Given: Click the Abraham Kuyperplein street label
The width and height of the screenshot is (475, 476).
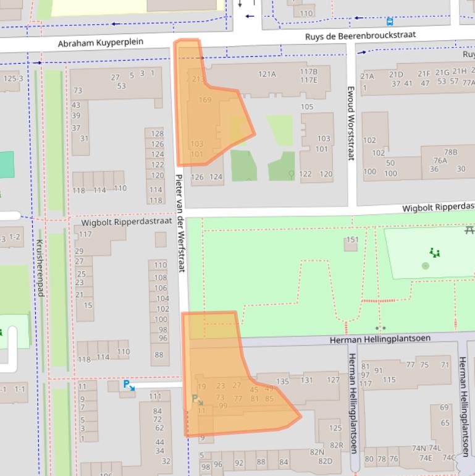Looking at the screenshot, I should (x=101, y=43).
